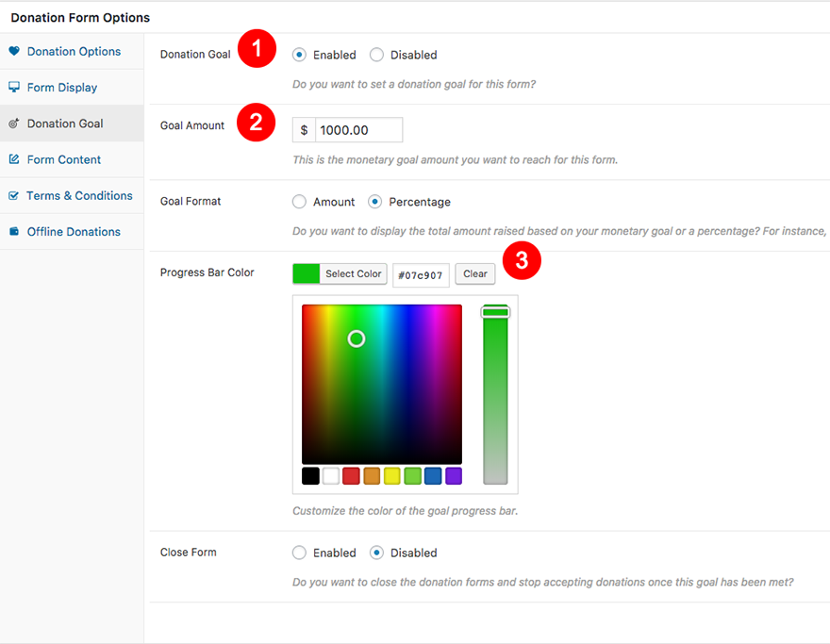Click the monitor icon beside Form Display

point(14,88)
